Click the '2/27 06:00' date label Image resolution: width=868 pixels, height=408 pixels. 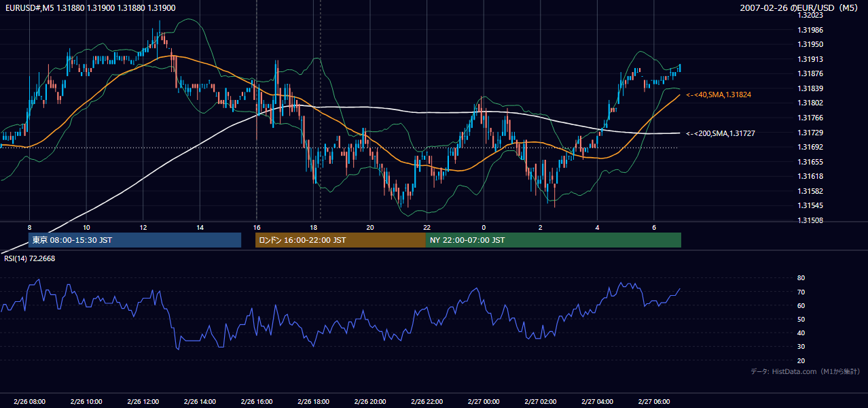tap(653, 402)
